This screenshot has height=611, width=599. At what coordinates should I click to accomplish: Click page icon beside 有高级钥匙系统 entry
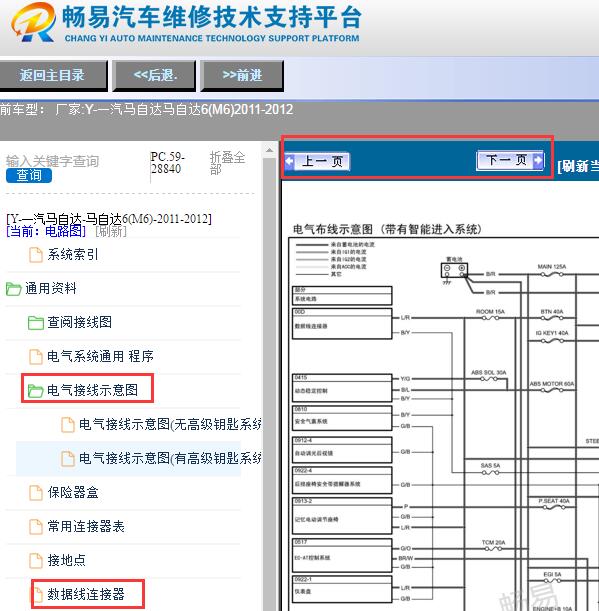[68, 459]
